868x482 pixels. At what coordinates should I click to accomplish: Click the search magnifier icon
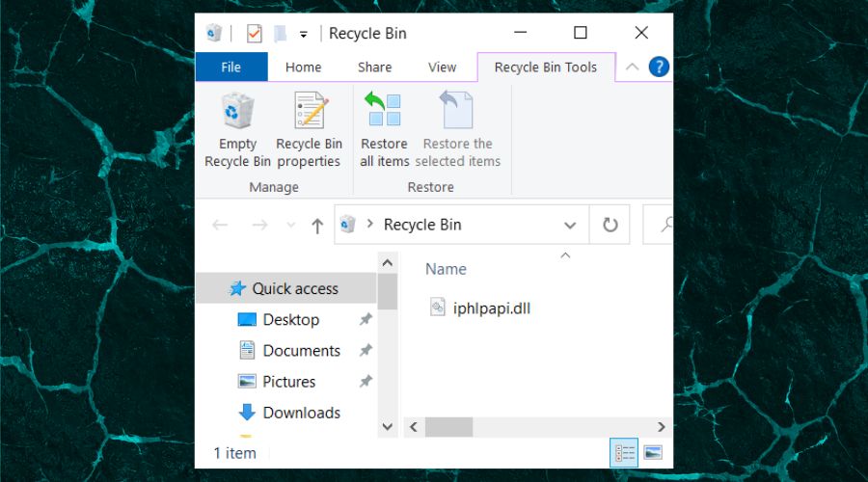click(665, 224)
